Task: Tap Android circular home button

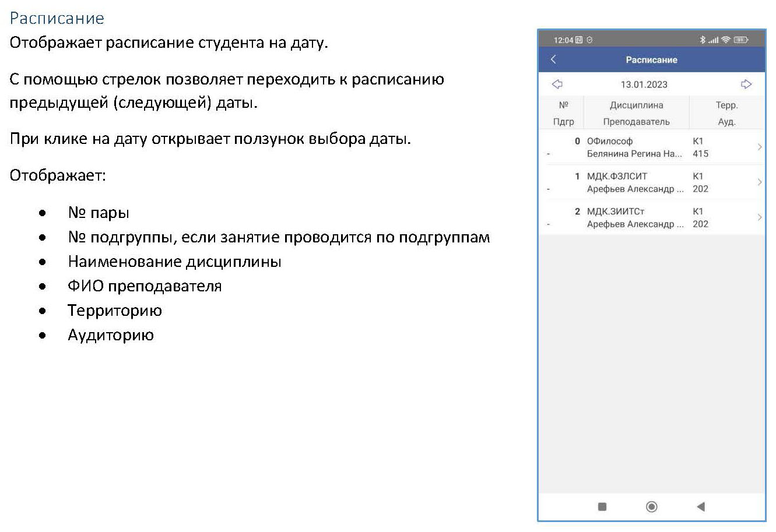Action: point(652,506)
